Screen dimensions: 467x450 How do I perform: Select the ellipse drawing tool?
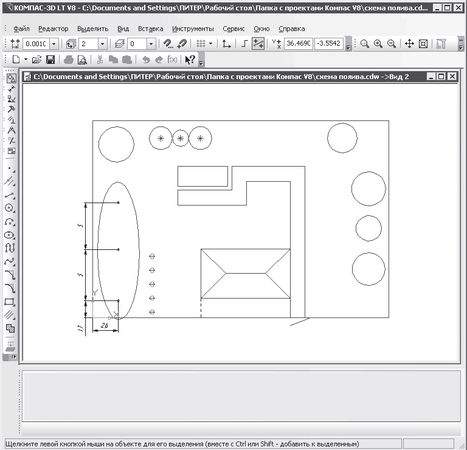pyautogui.click(x=10, y=235)
